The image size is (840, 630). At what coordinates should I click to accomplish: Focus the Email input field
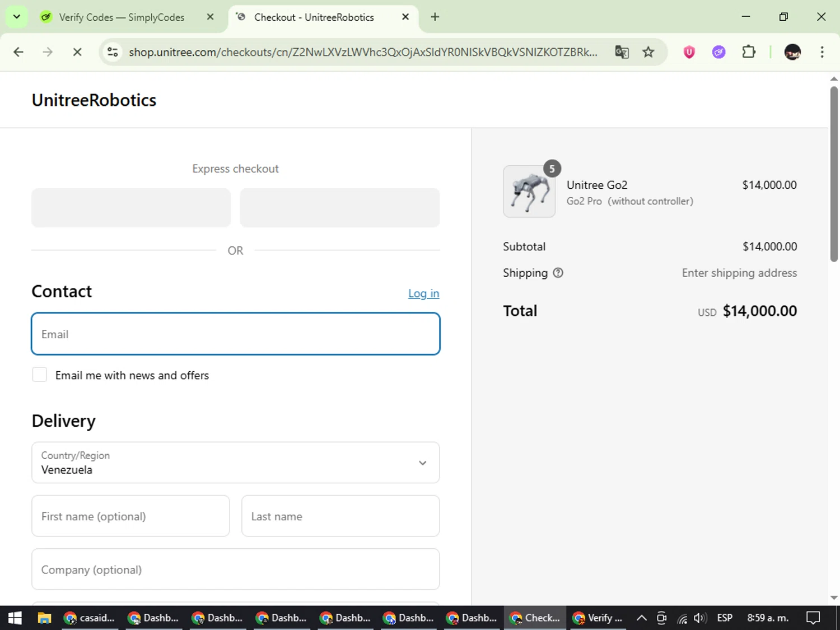[x=236, y=334]
